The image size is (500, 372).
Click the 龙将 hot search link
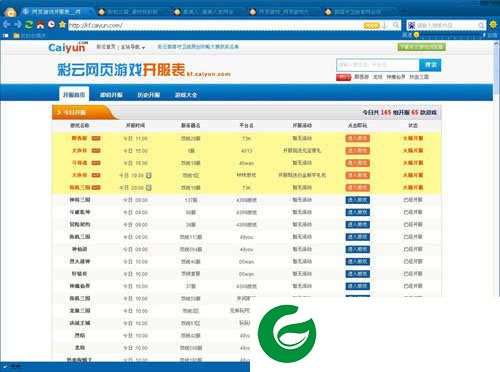click(377, 77)
